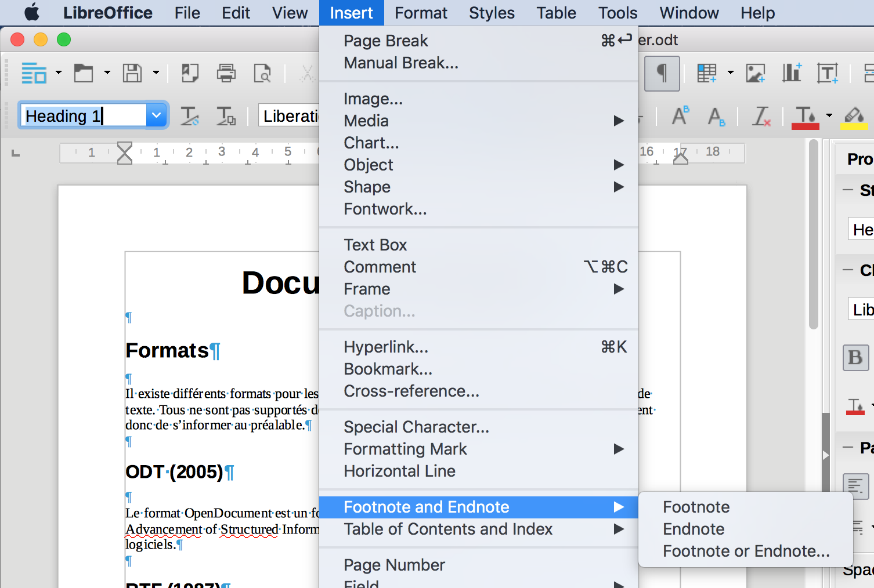Click the ruler tab stop type selector
This screenshot has width=874, height=588.
(16, 153)
